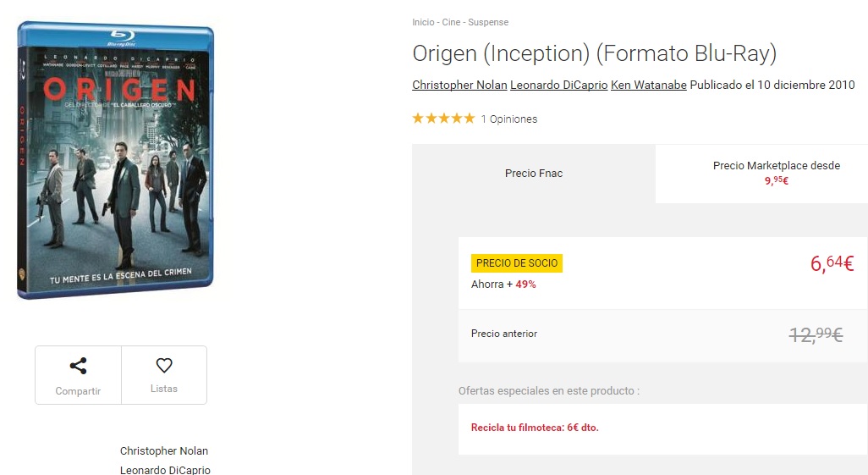The height and width of the screenshot is (475, 868).
Task: Go to Inicio breadcrumb
Action: (423, 22)
